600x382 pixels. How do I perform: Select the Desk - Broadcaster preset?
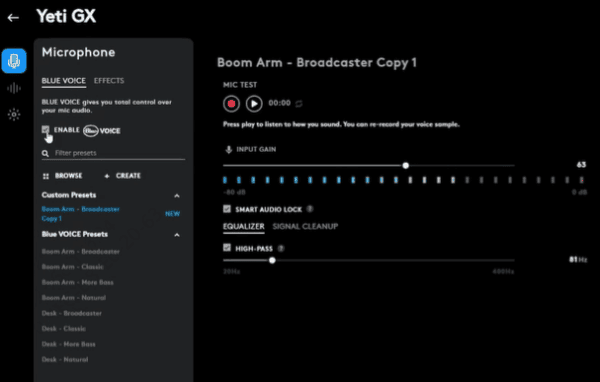pyautogui.click(x=72, y=313)
